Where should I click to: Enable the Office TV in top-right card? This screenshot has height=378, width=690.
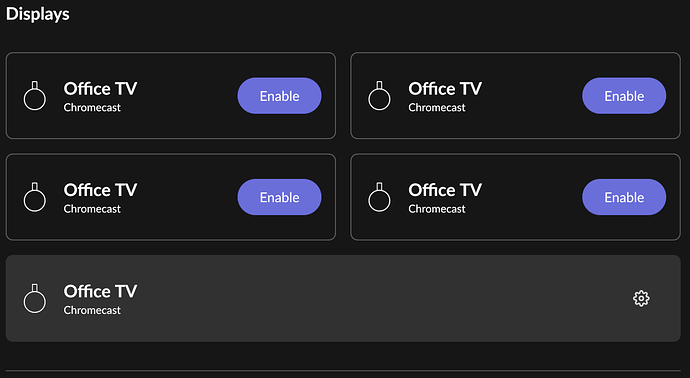point(624,95)
